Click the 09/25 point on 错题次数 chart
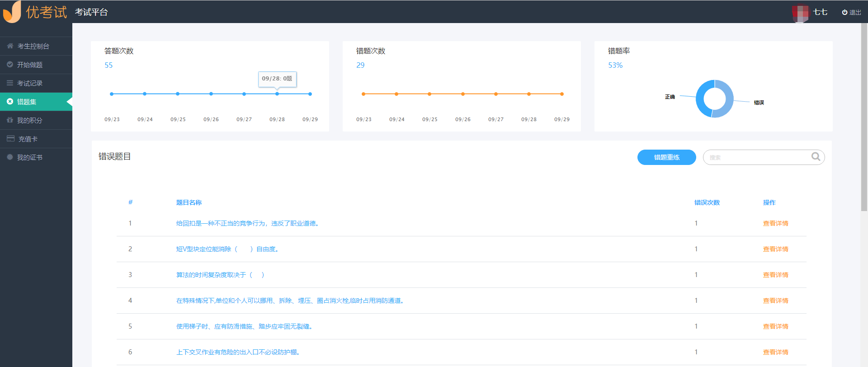 pyautogui.click(x=429, y=94)
